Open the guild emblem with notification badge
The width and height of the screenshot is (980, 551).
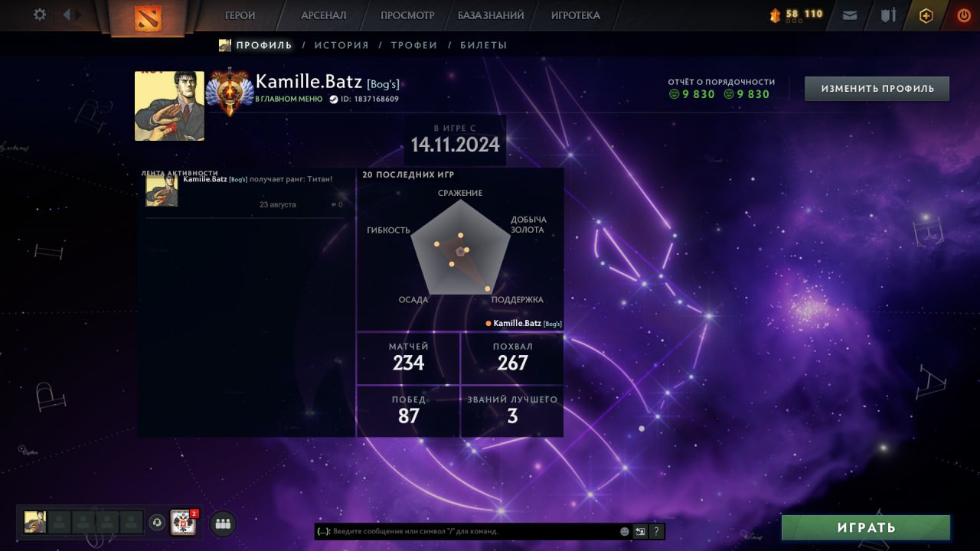point(183,523)
